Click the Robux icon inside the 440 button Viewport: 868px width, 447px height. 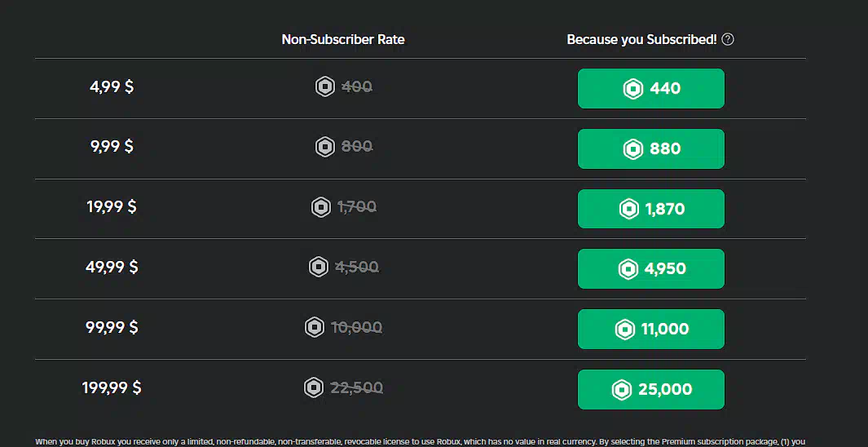point(633,89)
